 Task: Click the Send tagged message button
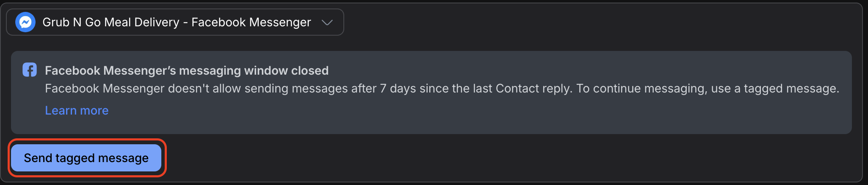coord(86,158)
